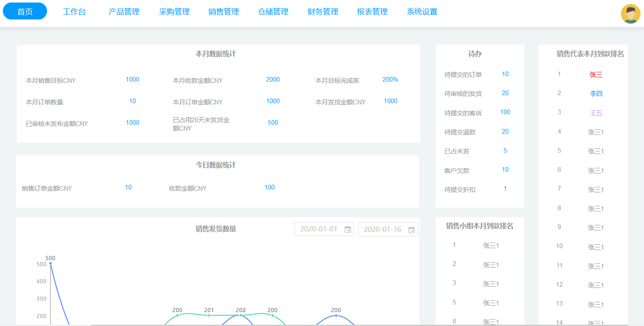Image resolution: width=644 pixels, height=326 pixels.
Task: Open 待提交折扣 count 1
Action: pos(505,189)
